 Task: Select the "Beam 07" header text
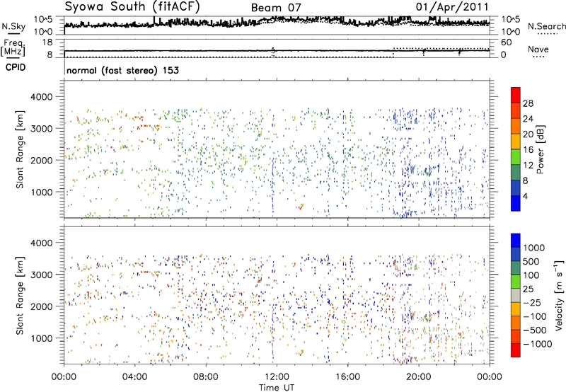(276, 8)
